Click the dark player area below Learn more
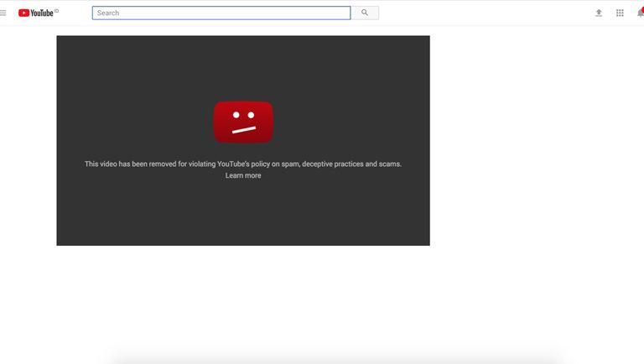The image size is (644, 364). tap(243, 214)
